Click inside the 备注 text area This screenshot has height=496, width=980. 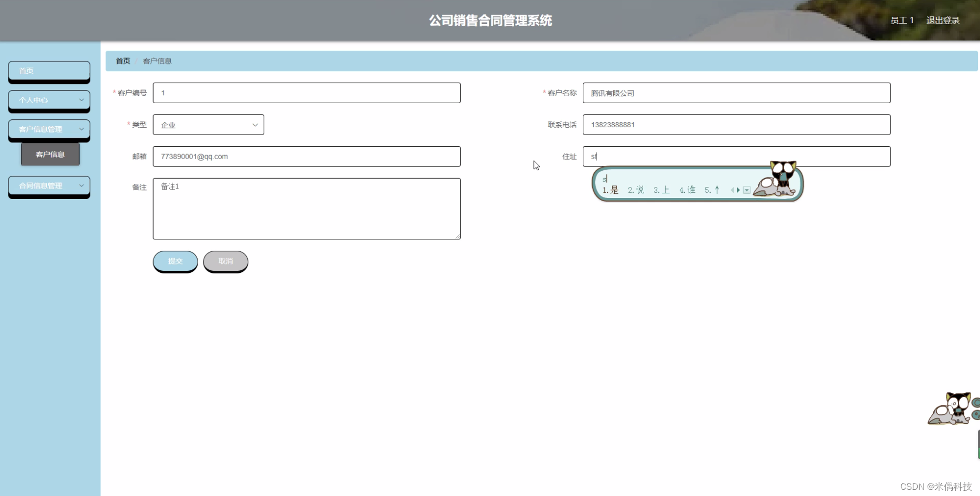(307, 208)
